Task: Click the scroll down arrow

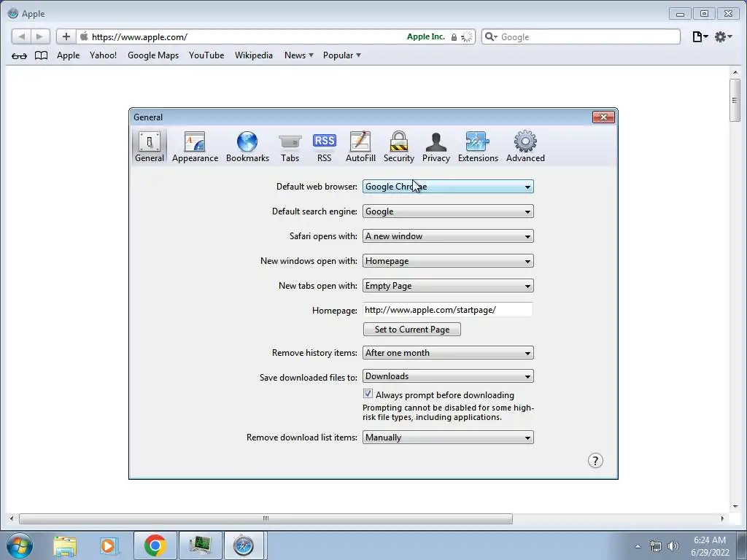Action: pos(735,506)
